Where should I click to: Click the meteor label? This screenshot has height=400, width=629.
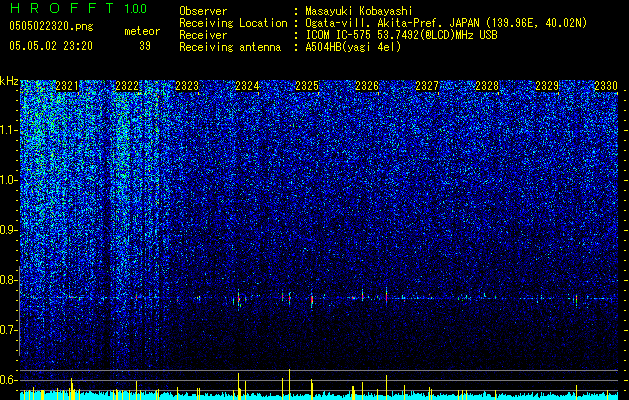pos(142,31)
